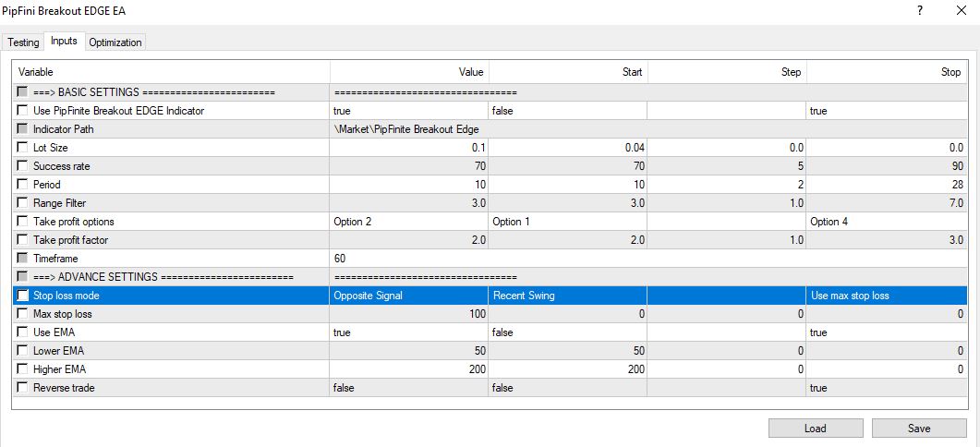Image resolution: width=980 pixels, height=447 pixels.
Task: Select the Indicator Path variable label
Action: (63, 129)
